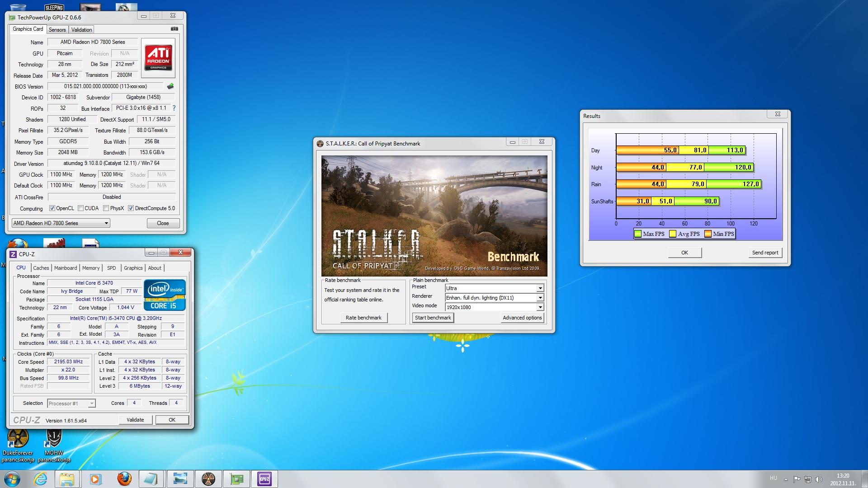This screenshot has height=488, width=868.
Task: Click the CPU-Z title bar icon
Action: [13, 254]
